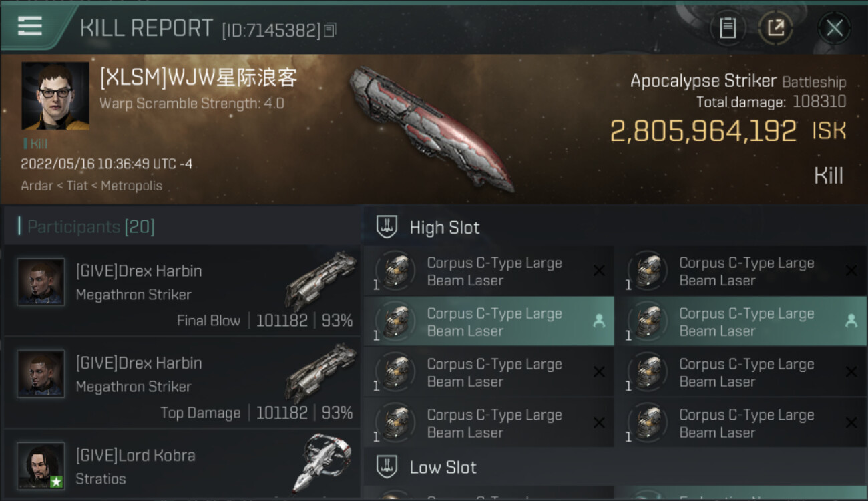
Task: Select the Low Slot section icon
Action: (x=387, y=466)
